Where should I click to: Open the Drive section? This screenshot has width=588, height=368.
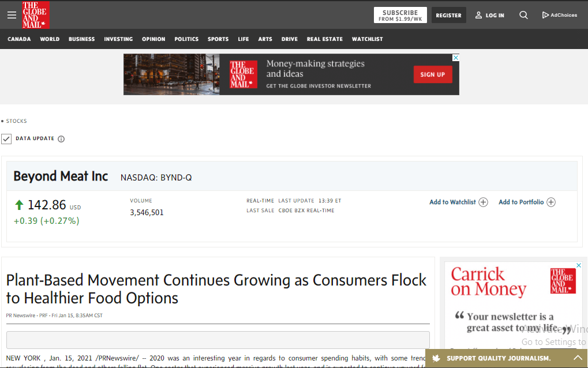[290, 39]
